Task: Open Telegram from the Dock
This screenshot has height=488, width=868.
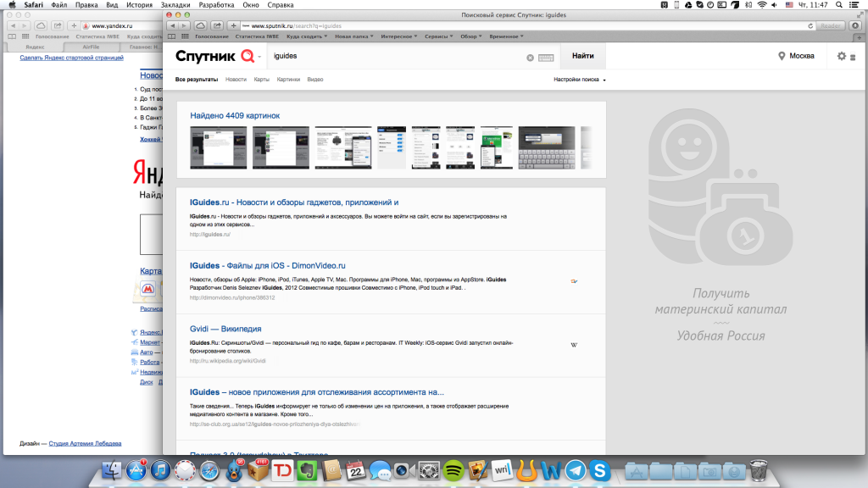Action: (x=576, y=471)
